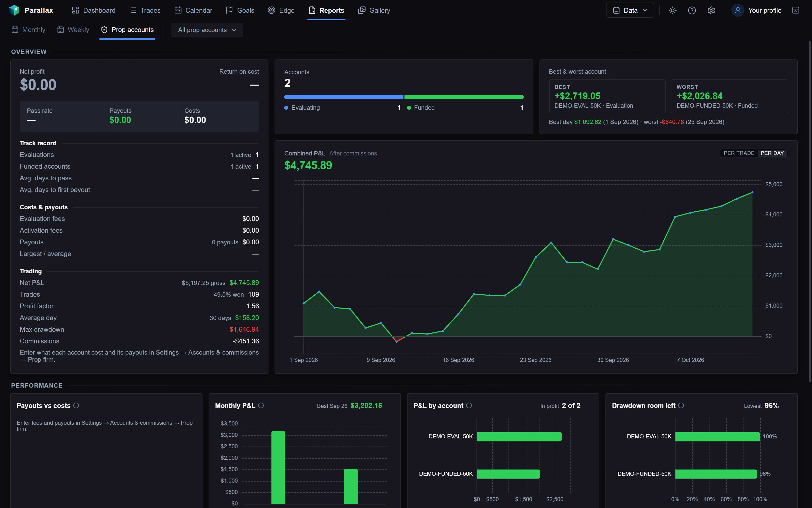Click the Combined P&L value $4,745.89

coord(308,165)
